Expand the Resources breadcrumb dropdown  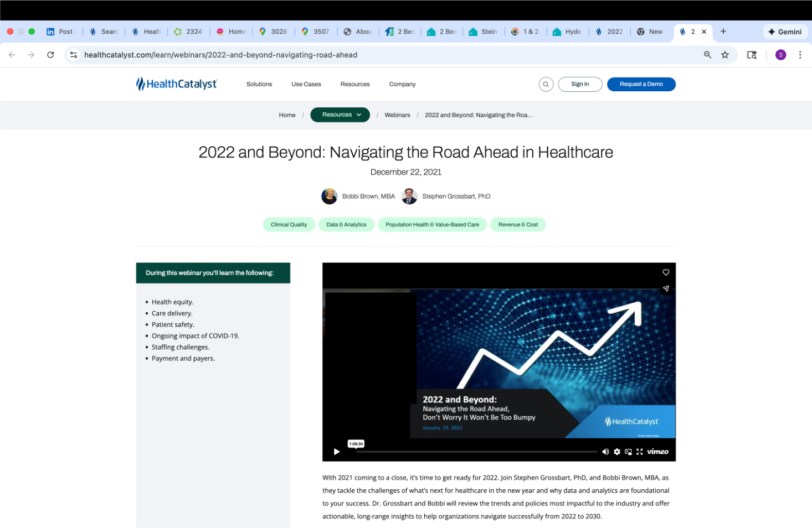340,115
